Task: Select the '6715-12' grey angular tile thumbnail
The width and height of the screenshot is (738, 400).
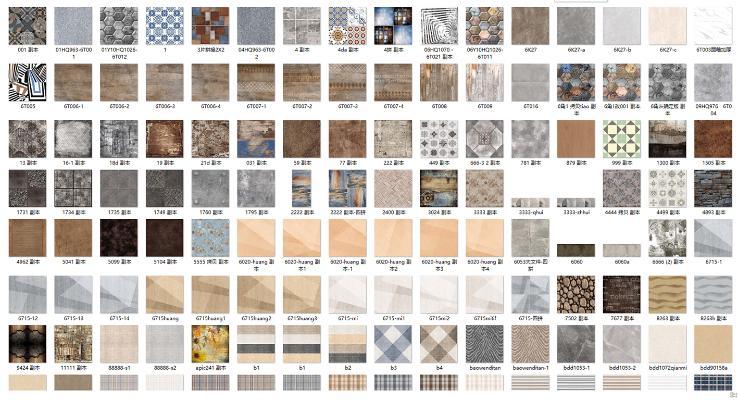Action: [x=27, y=295]
